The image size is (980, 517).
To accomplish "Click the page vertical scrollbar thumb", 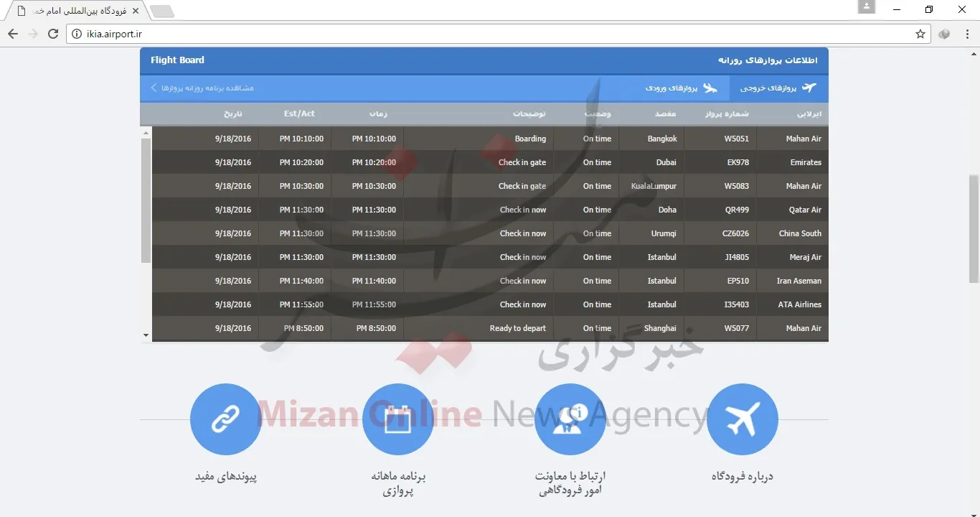I will 974,228.
